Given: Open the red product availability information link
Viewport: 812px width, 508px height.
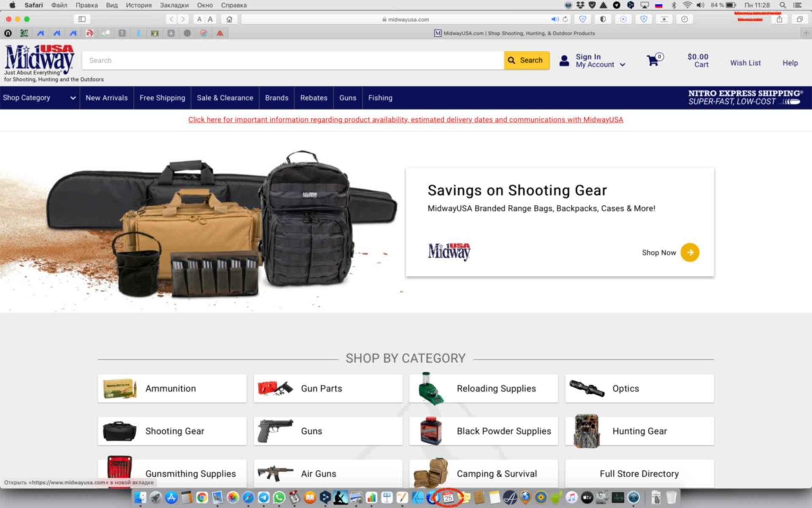Looking at the screenshot, I should tap(406, 120).
